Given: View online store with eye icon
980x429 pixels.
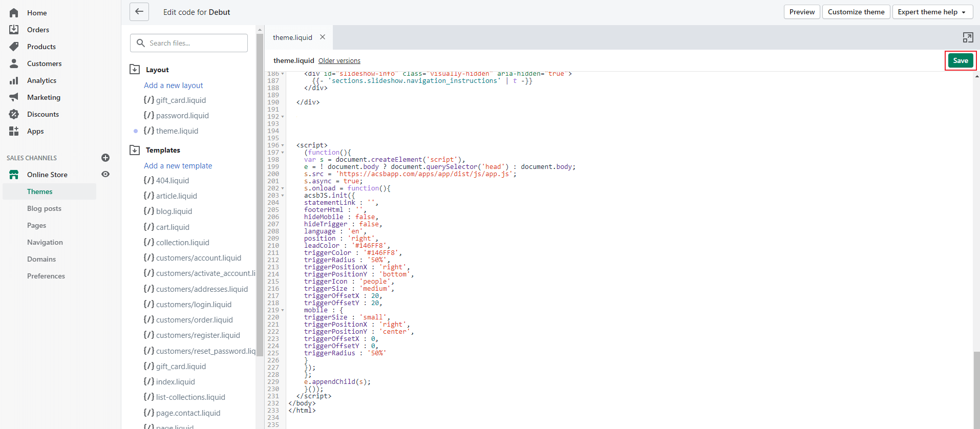Looking at the screenshot, I should 105,174.
